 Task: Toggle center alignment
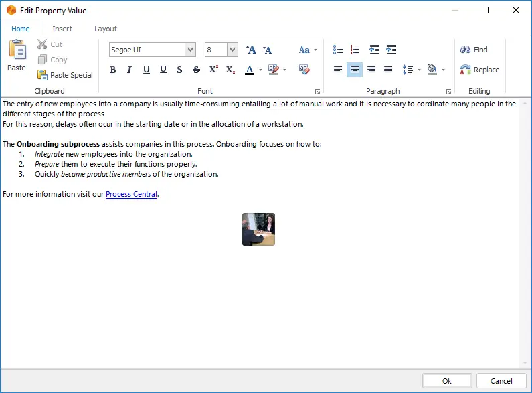click(x=354, y=70)
